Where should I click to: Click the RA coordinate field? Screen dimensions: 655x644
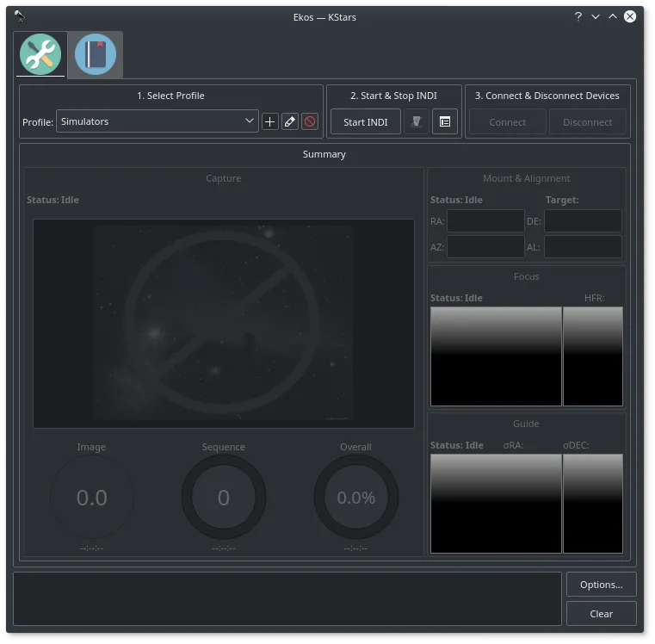point(485,220)
